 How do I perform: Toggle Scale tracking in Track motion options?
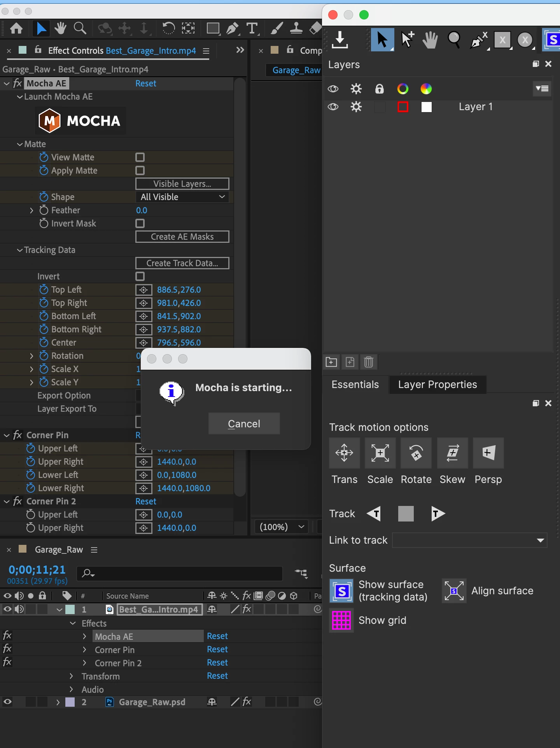pos(380,453)
